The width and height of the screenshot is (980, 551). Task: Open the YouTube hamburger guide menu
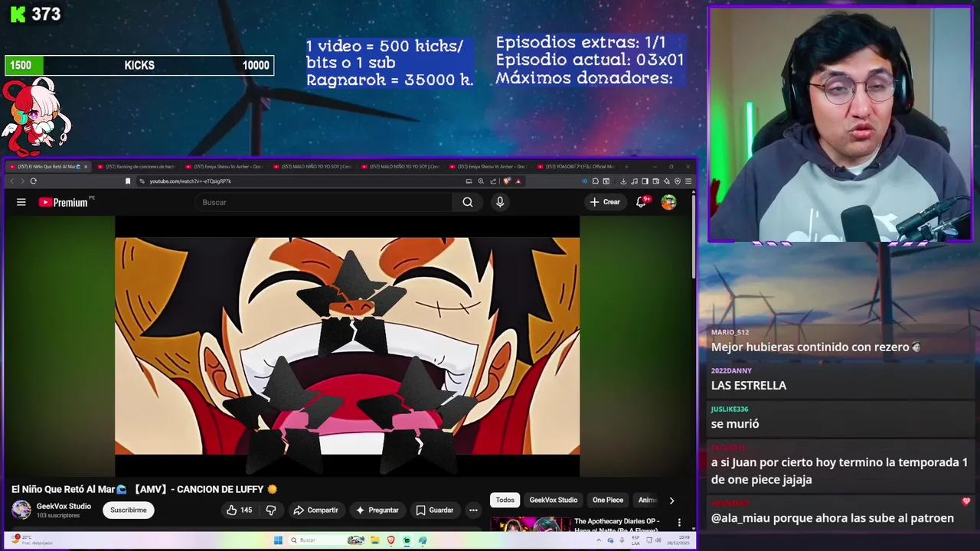(x=21, y=202)
